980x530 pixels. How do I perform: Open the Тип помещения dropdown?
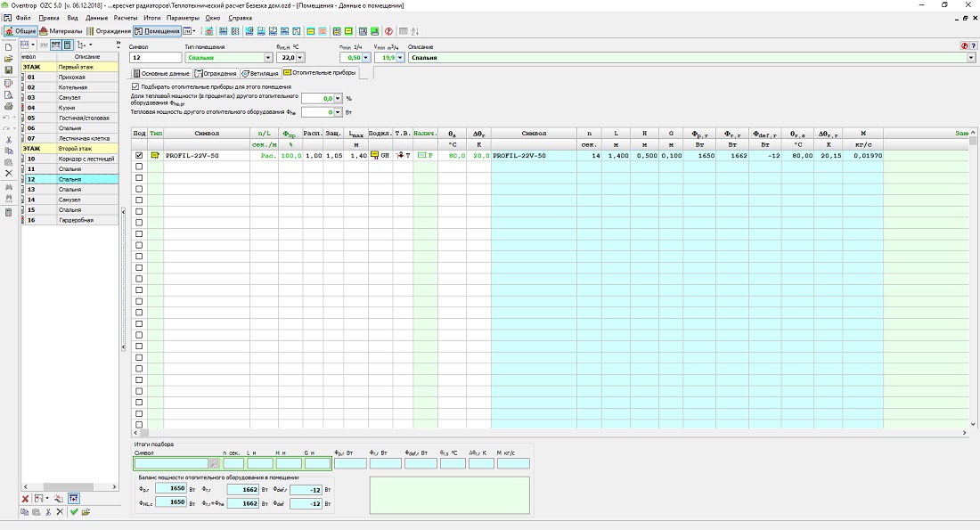(268, 58)
